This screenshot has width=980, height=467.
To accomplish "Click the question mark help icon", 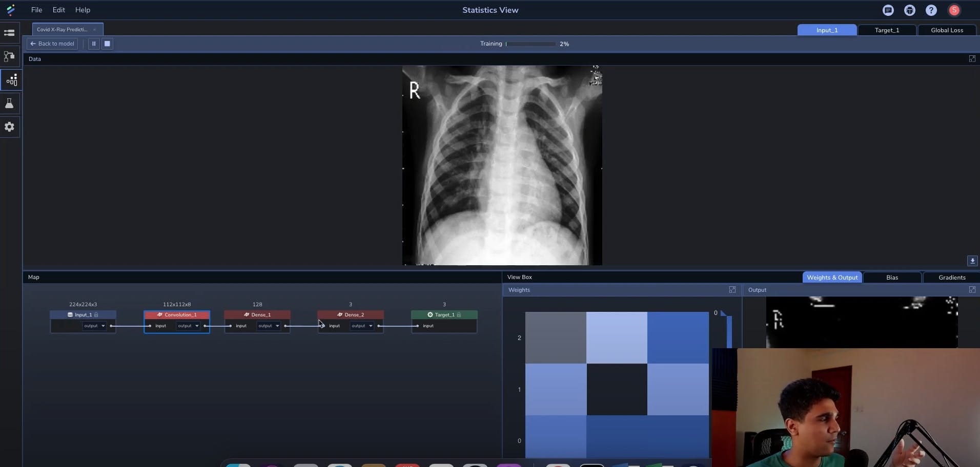I will 931,10.
